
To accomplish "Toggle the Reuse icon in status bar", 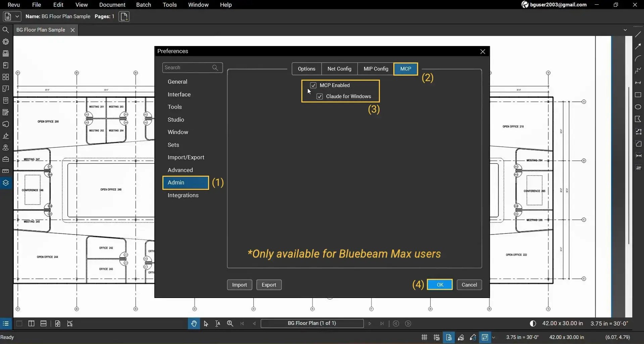I will (x=473, y=337).
